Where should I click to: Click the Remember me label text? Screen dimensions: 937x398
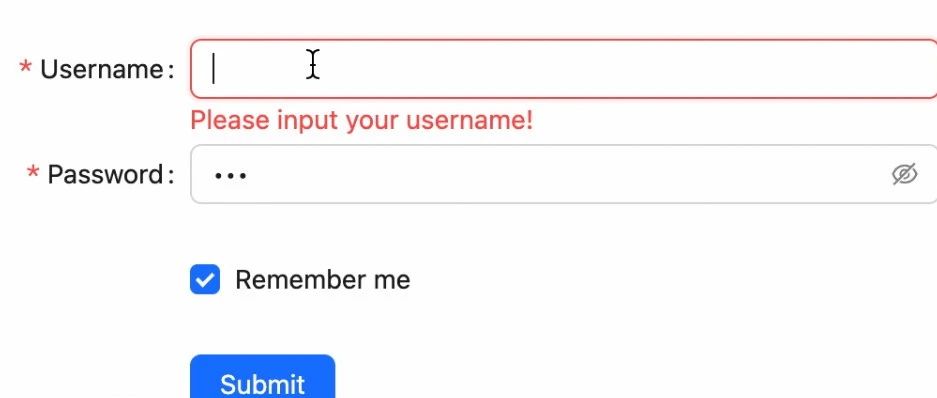click(323, 280)
